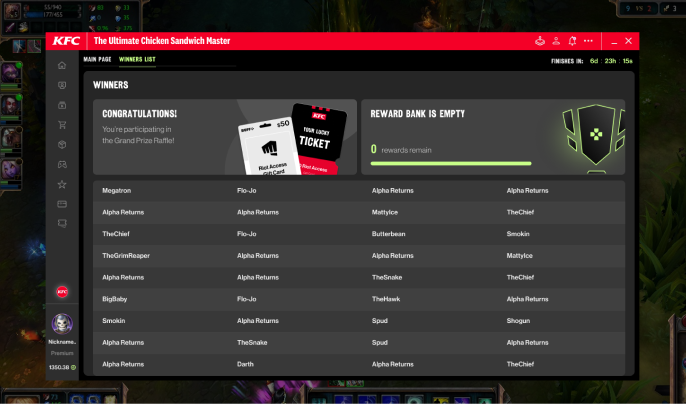Select the star favorites sidebar icon
The image size is (686, 404).
[62, 184]
